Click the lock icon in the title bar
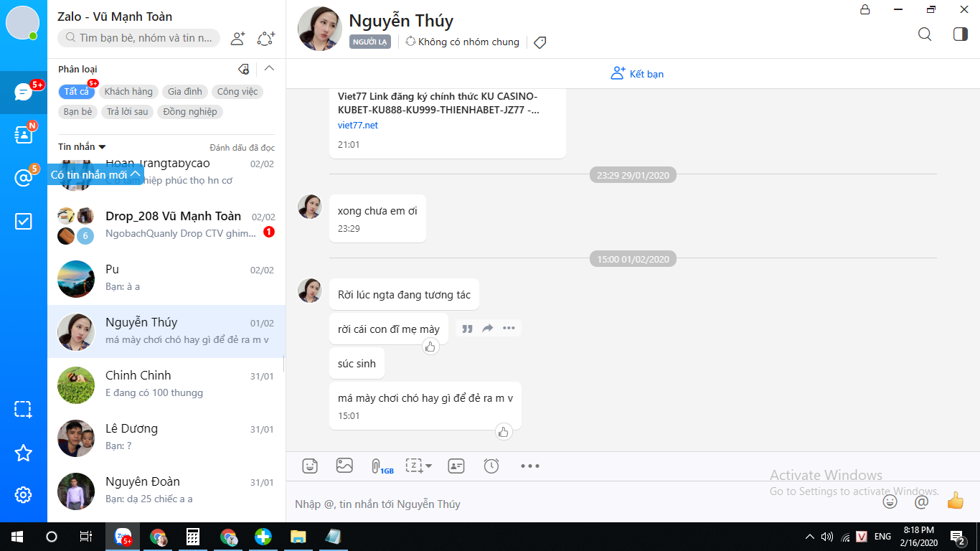The height and width of the screenshot is (551, 980). [865, 9]
